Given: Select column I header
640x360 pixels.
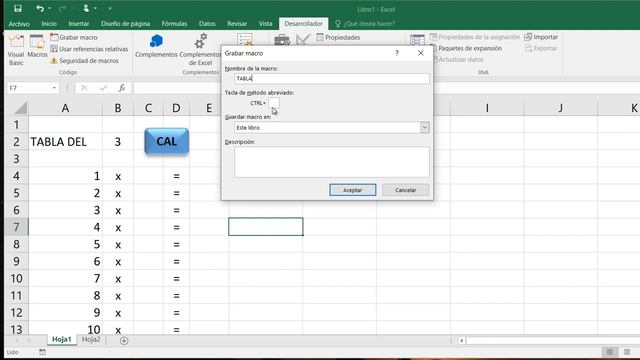Looking at the screenshot, I should (487, 108).
